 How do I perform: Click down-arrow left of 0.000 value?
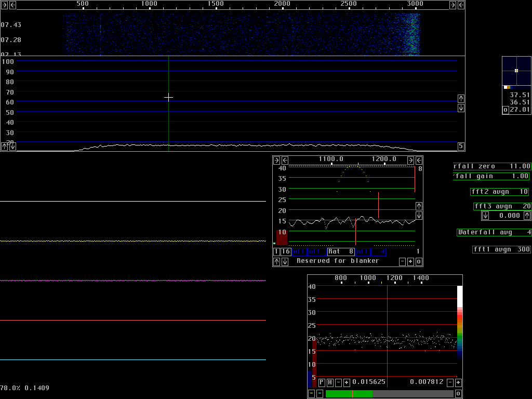pos(486,216)
